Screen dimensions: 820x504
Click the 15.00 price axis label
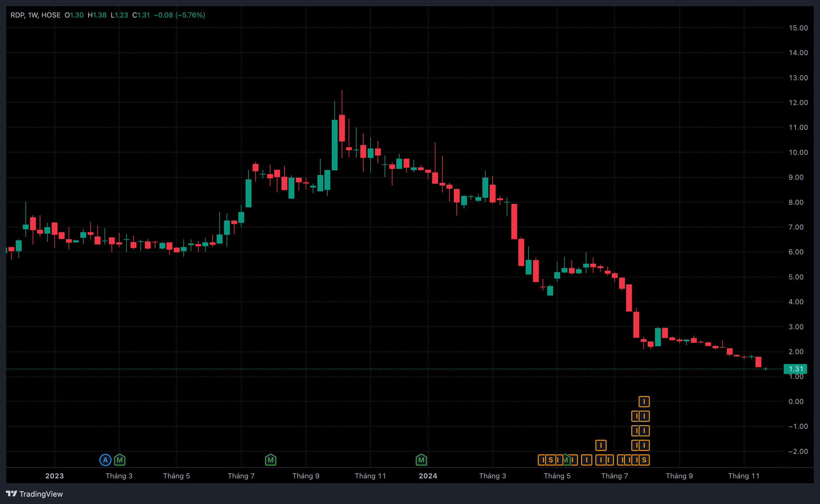tap(798, 28)
